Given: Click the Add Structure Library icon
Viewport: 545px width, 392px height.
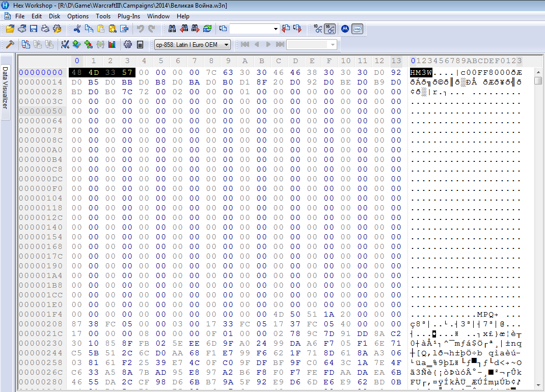Looking at the screenshot, I should [76, 44].
